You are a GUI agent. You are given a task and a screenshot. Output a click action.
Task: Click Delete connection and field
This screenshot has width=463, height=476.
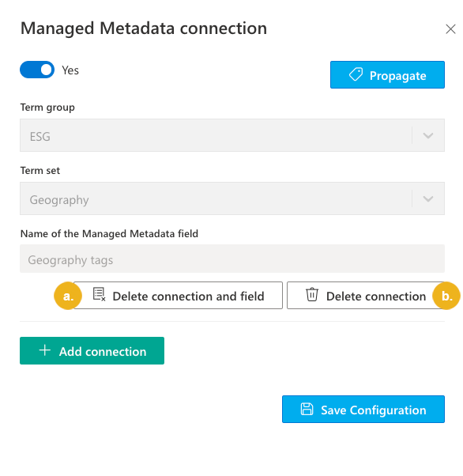(178, 296)
